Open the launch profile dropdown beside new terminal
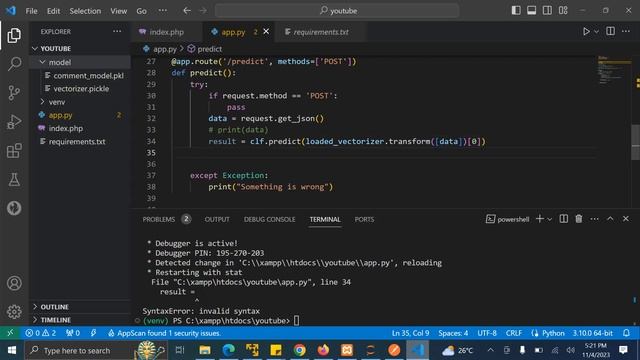 coord(550,219)
